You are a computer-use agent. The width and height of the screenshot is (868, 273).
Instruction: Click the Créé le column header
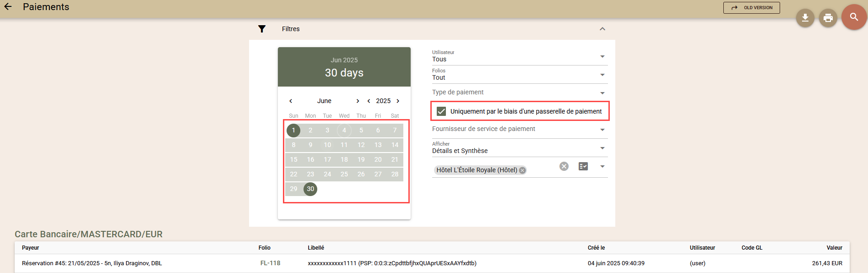point(596,248)
